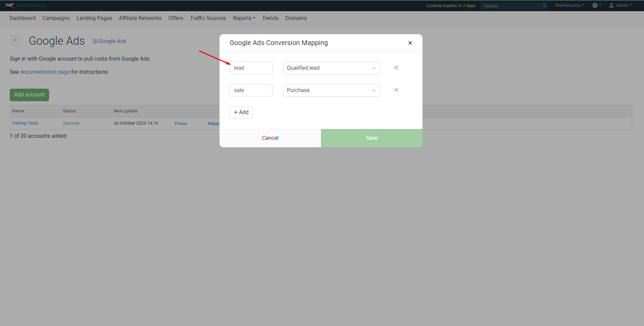Close the Conversion Mapping dialog
Screen dimensions: 644x326
[x=410, y=43]
